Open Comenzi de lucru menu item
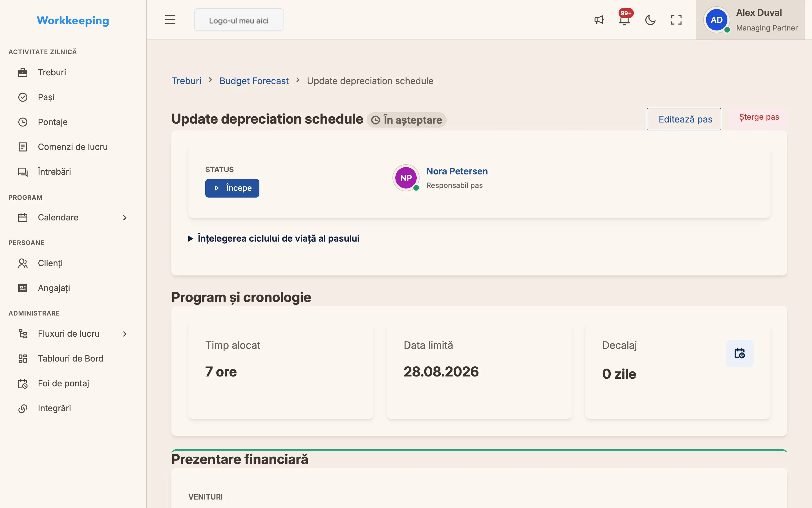 pyautogui.click(x=73, y=147)
